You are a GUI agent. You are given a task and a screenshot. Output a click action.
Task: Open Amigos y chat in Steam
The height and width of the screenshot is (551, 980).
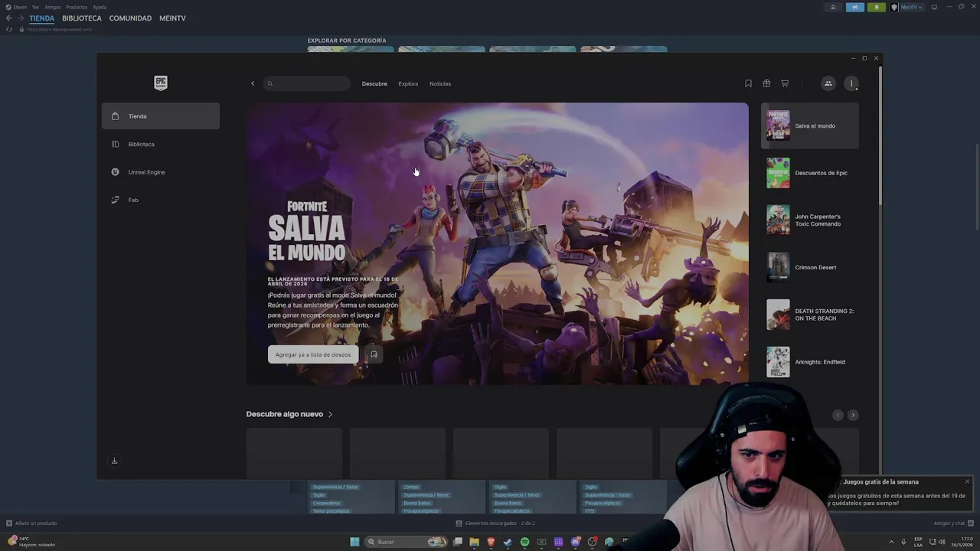[x=952, y=523]
